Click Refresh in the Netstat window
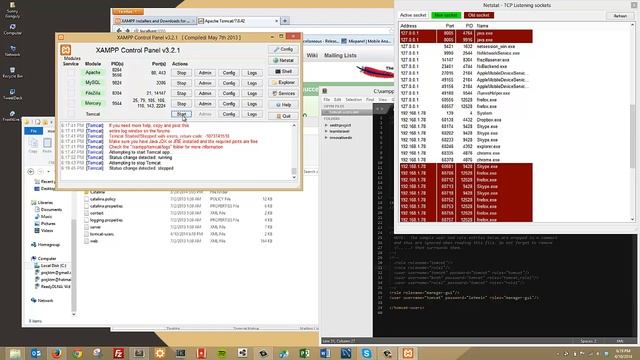Image resolution: width=640 pixels, height=360 pixels. (620, 16)
